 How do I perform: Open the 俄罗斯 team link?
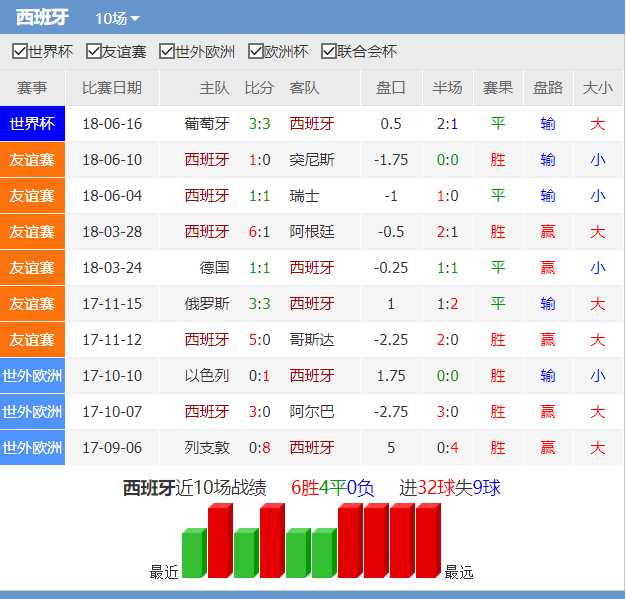pos(207,304)
